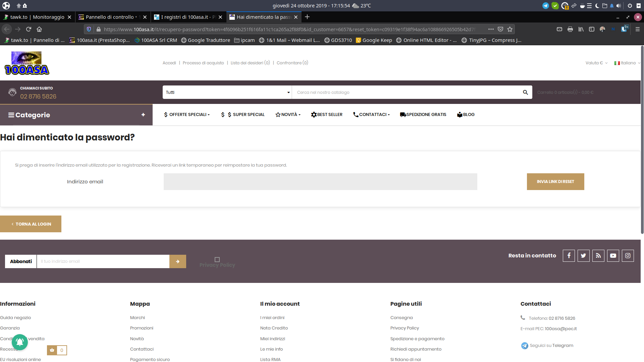Click the YouTube footer icon
The width and height of the screenshot is (644, 362).
coord(613,255)
